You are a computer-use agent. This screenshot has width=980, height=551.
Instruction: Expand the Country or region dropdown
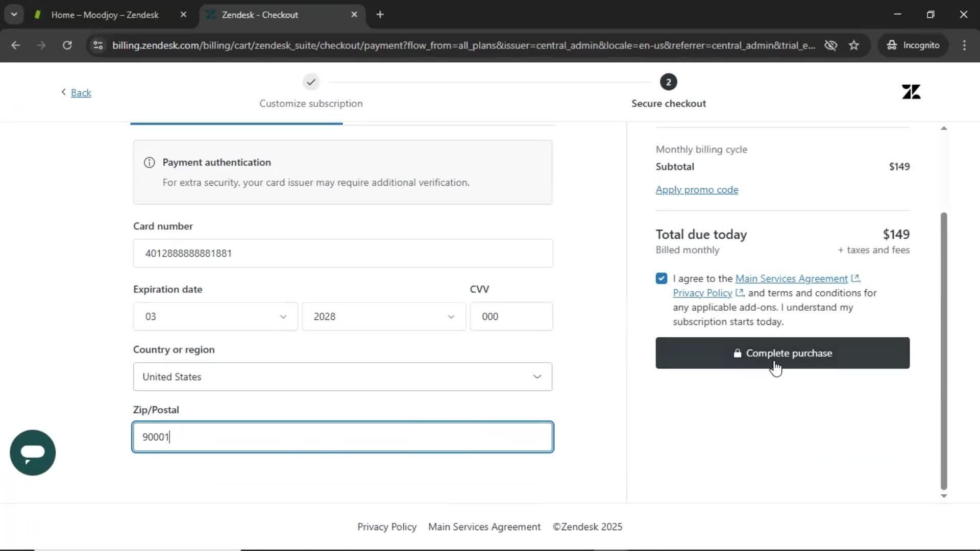342,377
